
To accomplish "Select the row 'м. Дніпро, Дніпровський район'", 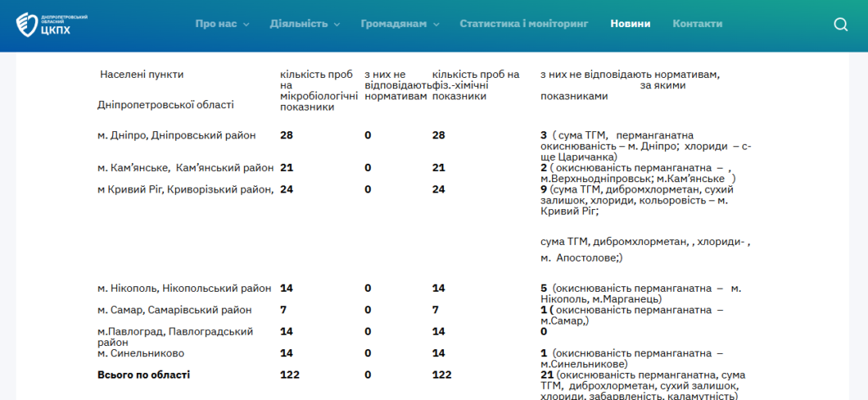I will coord(177,135).
